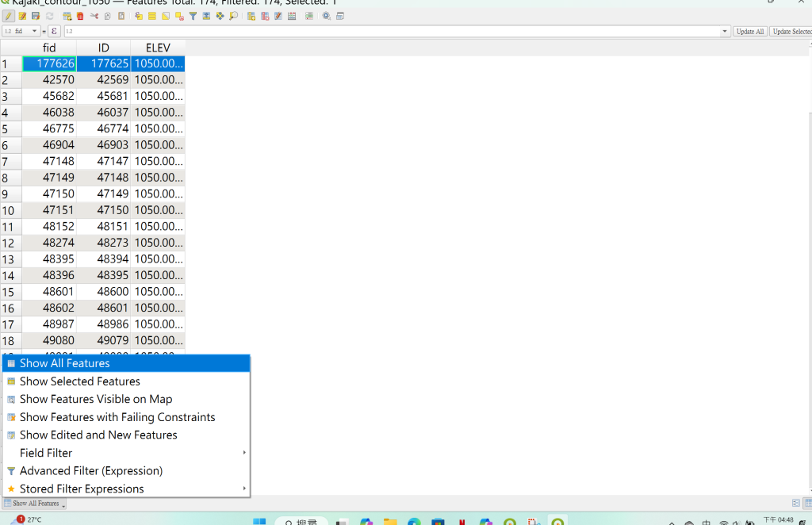Click fid cell 49080
812x525 pixels.
point(49,340)
